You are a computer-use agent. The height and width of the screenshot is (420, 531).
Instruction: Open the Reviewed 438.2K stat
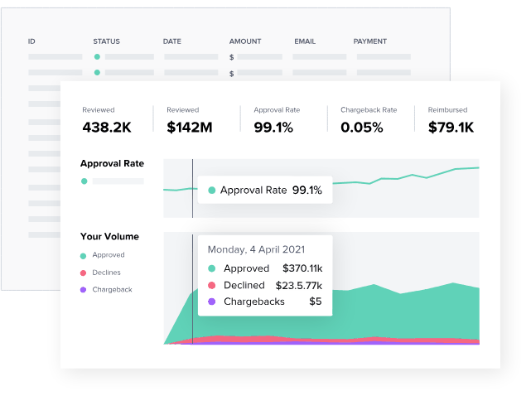(x=107, y=120)
